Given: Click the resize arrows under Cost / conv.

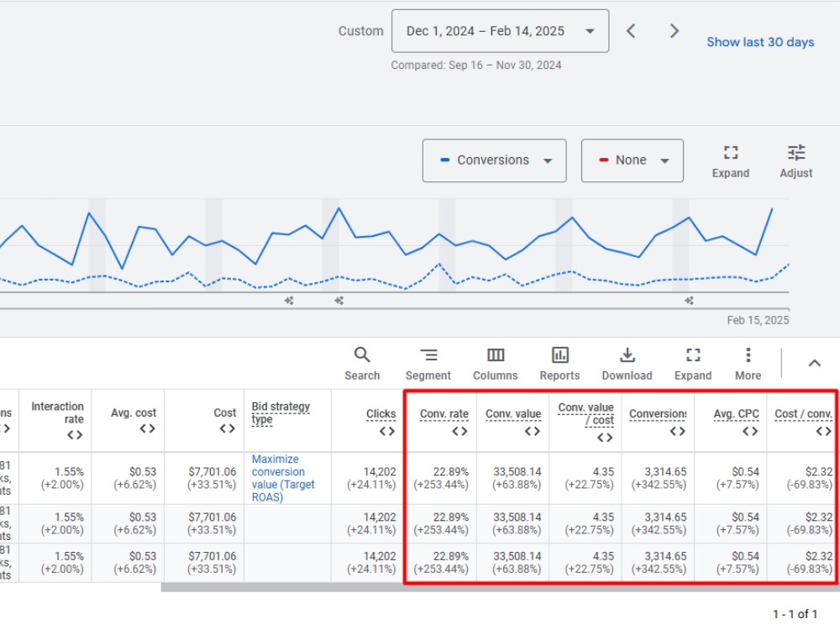Looking at the screenshot, I should point(823,431).
